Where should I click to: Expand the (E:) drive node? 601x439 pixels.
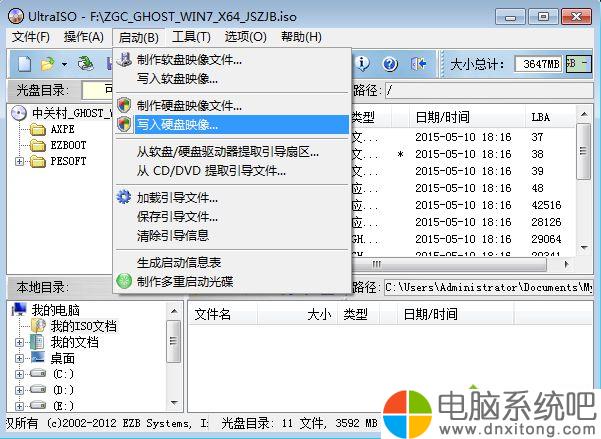tap(19, 406)
